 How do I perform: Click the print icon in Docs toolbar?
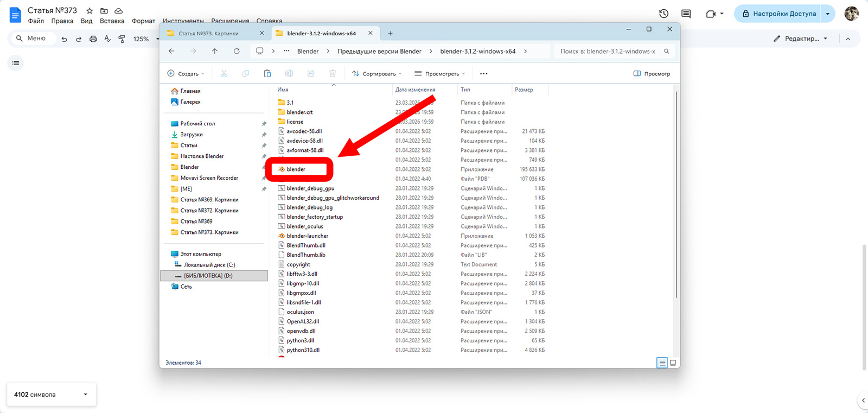coord(93,39)
